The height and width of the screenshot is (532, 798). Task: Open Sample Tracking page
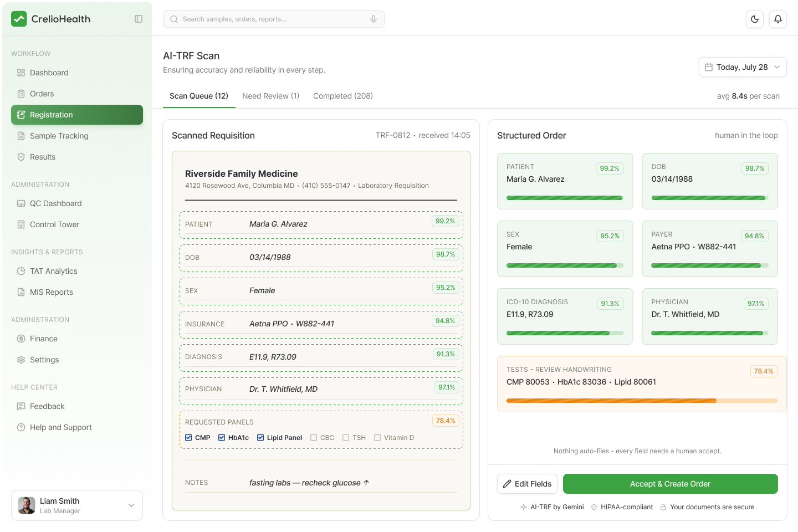pos(77,136)
